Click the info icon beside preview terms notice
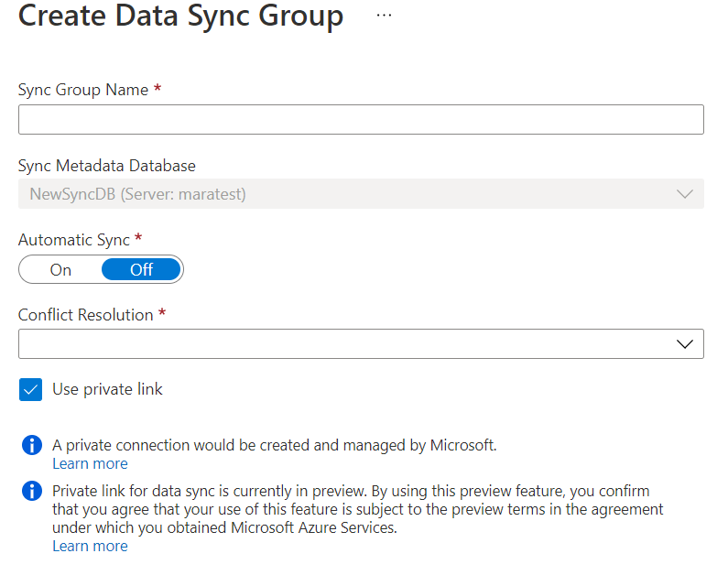The width and height of the screenshot is (728, 586). [x=31, y=491]
